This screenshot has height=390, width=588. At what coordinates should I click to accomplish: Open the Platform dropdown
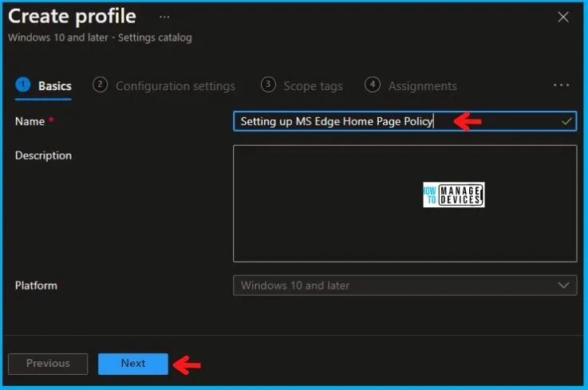coord(404,286)
